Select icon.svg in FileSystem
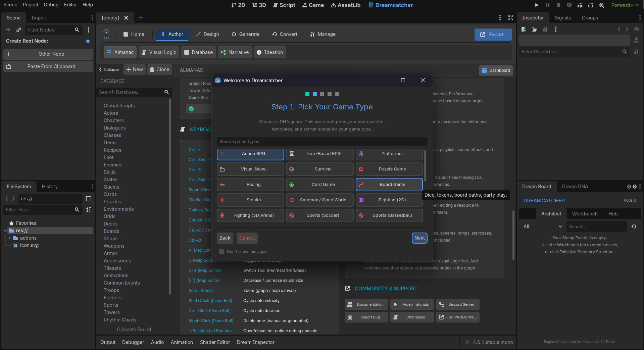 [x=29, y=245]
